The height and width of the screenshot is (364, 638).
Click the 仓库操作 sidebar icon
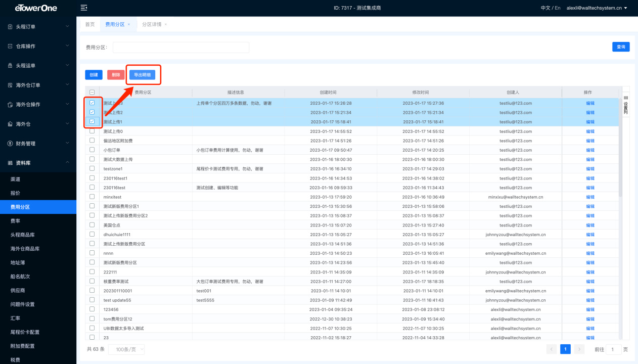[10, 46]
